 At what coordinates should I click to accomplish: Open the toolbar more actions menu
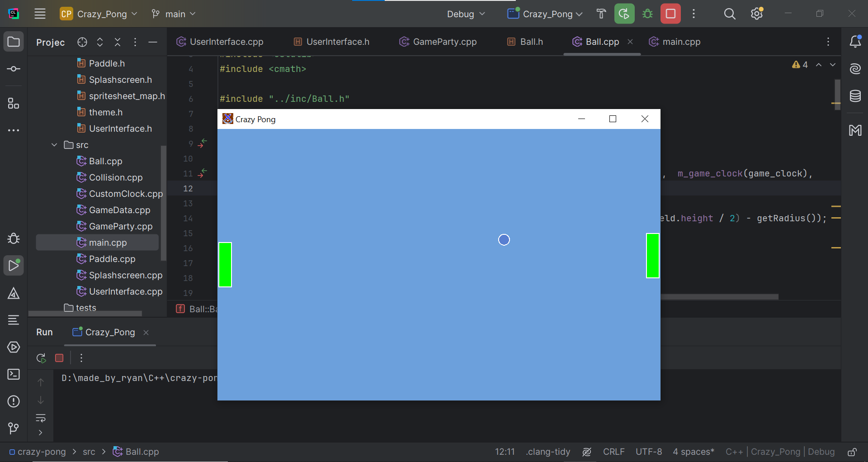click(693, 14)
